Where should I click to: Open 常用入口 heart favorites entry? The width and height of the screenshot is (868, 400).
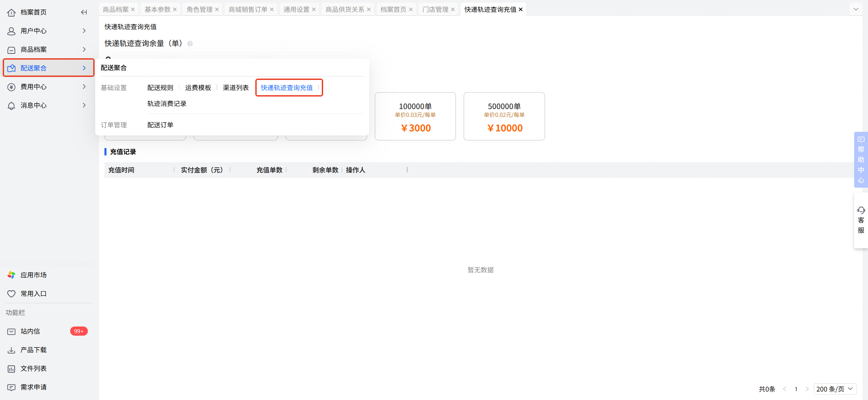pyautogui.click(x=33, y=294)
